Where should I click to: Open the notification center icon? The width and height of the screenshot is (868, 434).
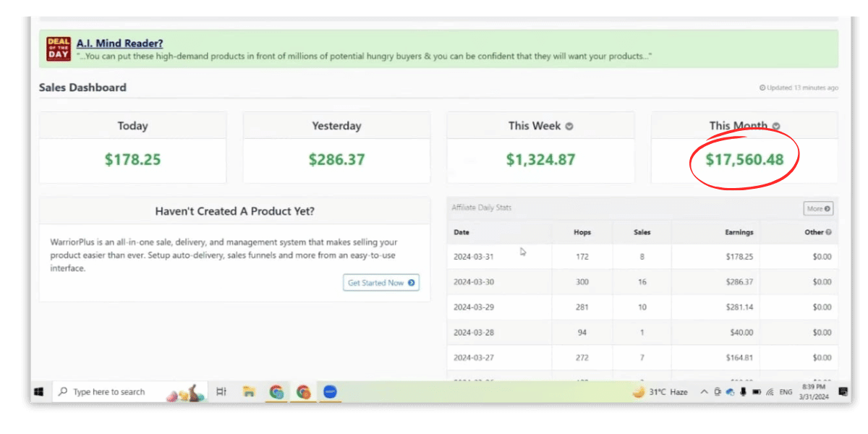pyautogui.click(x=843, y=391)
